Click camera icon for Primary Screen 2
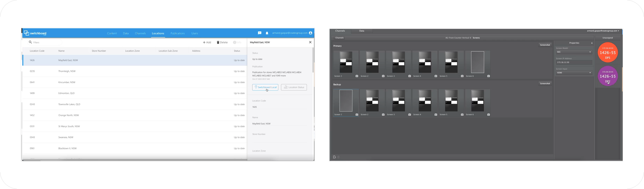This screenshot has height=189, width=644. [x=383, y=76]
